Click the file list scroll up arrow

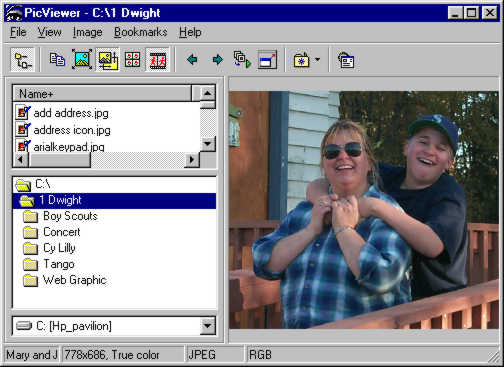pos(208,93)
